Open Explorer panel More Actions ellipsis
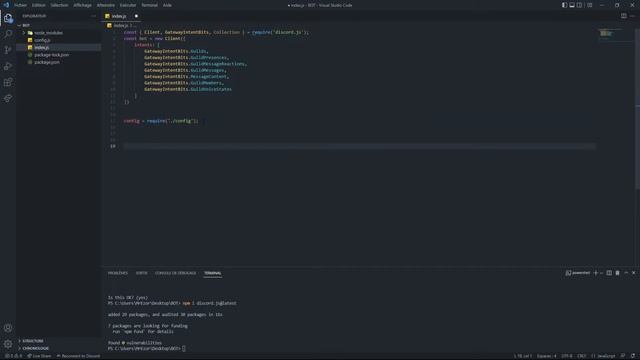640x360 pixels. (x=93, y=16)
